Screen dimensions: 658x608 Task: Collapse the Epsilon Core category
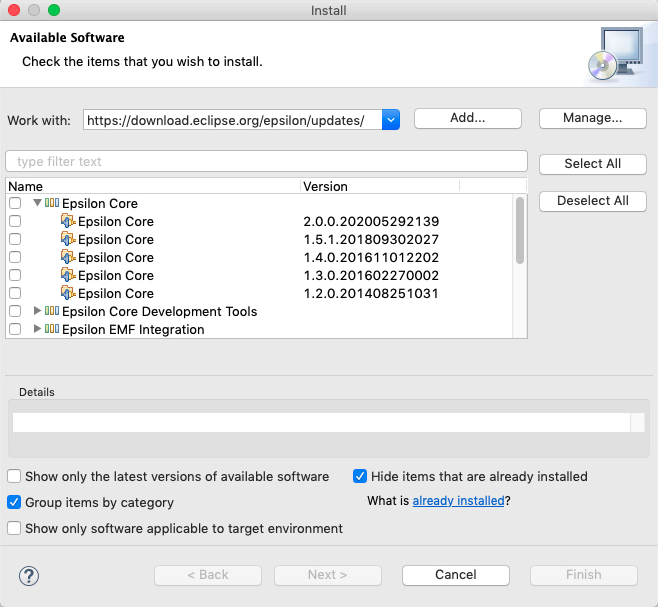click(x=38, y=203)
